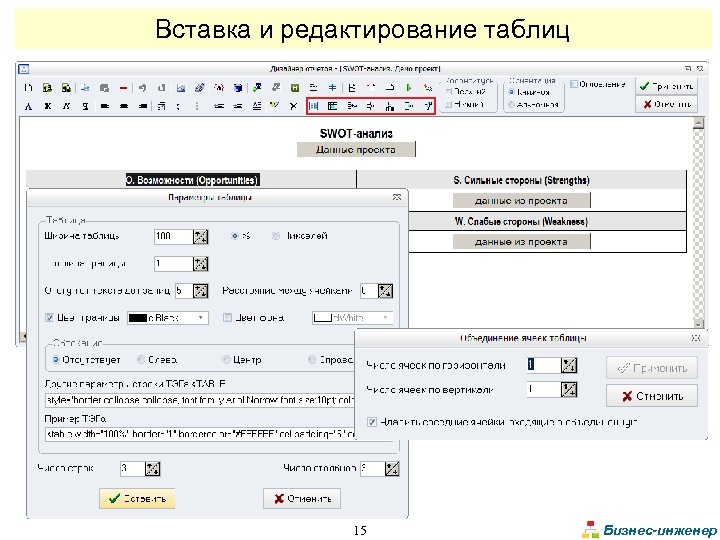Image resolution: width=720 pixels, height=540 pixels.
Task: Click the pencil edit toolbar icon
Action: (x=199, y=87)
